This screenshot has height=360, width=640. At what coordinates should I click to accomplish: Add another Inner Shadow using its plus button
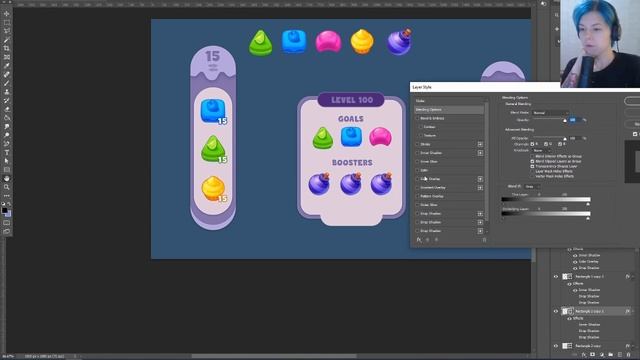480,153
